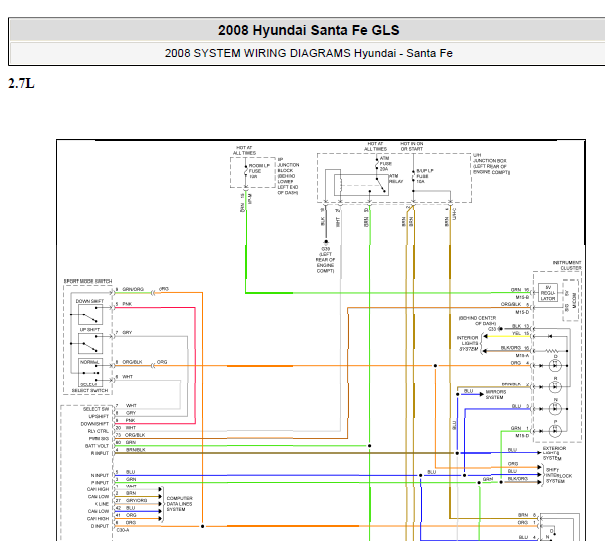605x541 pixels.
Task: Click the 'EXTERIOR LIGHTS SYSTEM' label
Action: (554, 453)
